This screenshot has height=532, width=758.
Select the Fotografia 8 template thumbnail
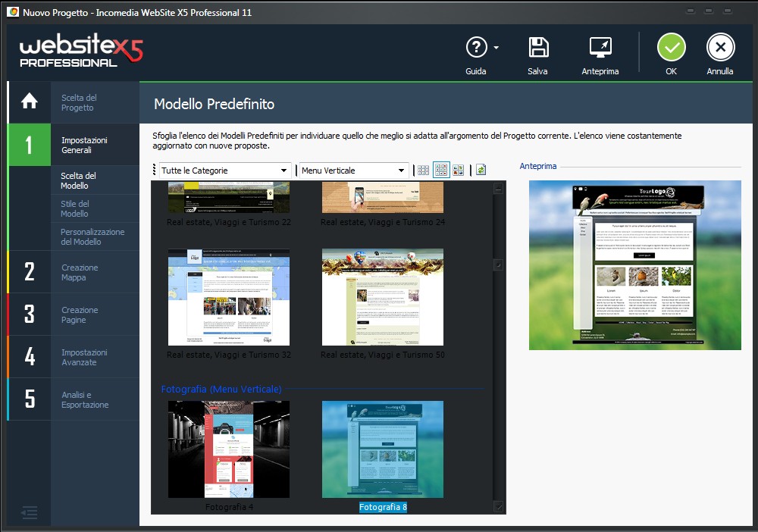382,449
